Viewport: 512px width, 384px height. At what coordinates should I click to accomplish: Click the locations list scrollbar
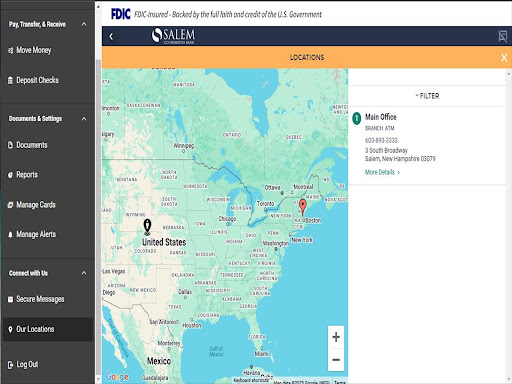tap(509, 227)
